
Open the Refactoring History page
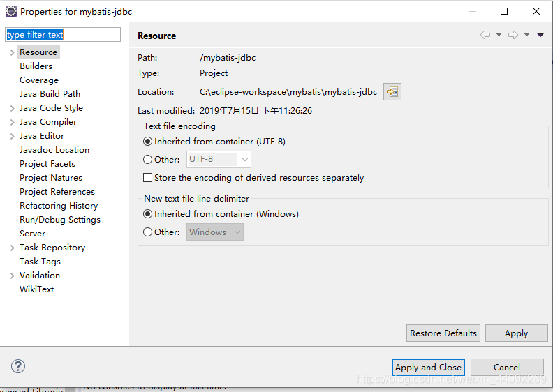click(x=59, y=206)
